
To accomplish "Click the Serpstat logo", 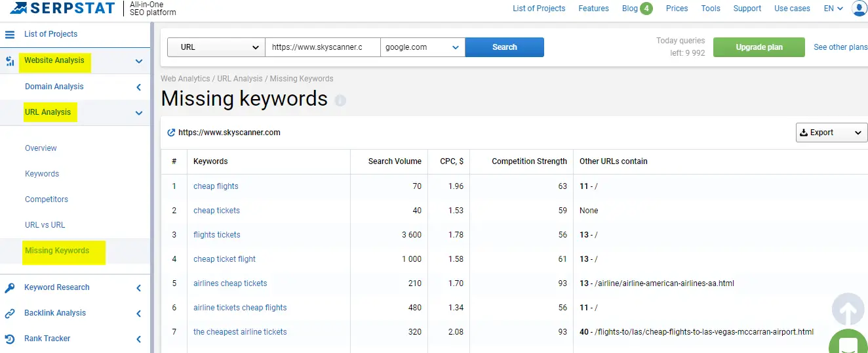I will (x=63, y=9).
